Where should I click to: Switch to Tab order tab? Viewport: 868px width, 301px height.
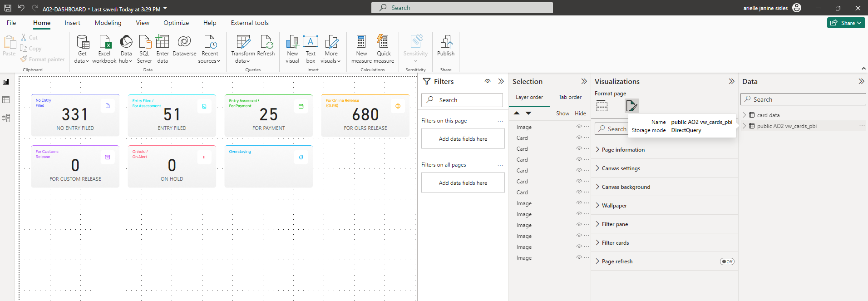570,97
